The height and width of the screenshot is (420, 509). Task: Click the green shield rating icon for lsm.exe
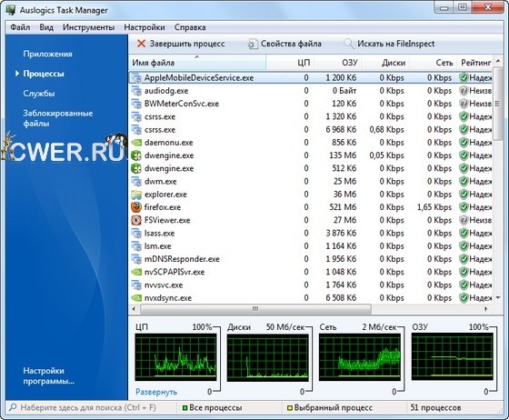click(464, 246)
